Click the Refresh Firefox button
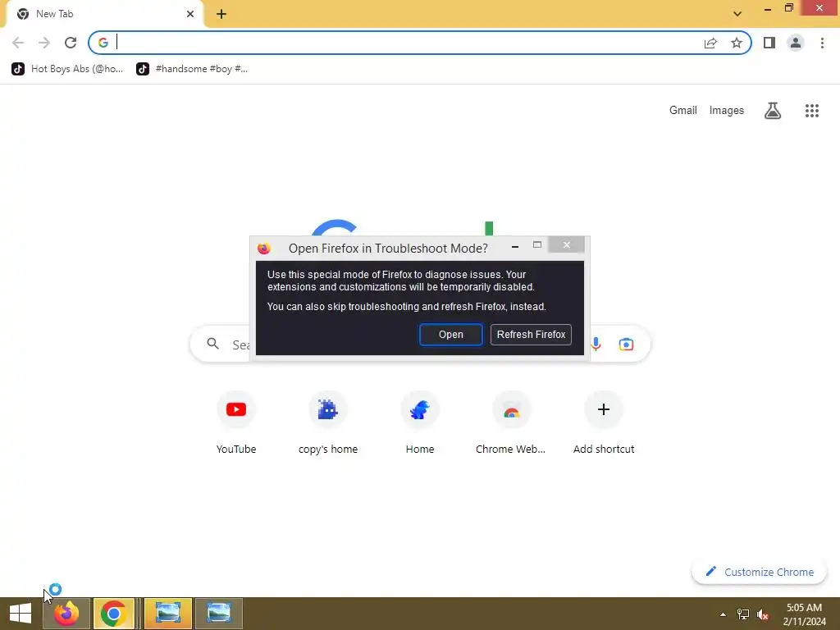Image resolution: width=840 pixels, height=630 pixels. click(x=531, y=335)
